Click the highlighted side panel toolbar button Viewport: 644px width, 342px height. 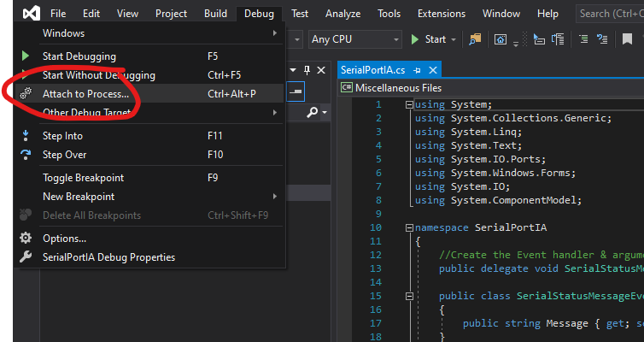(296, 91)
